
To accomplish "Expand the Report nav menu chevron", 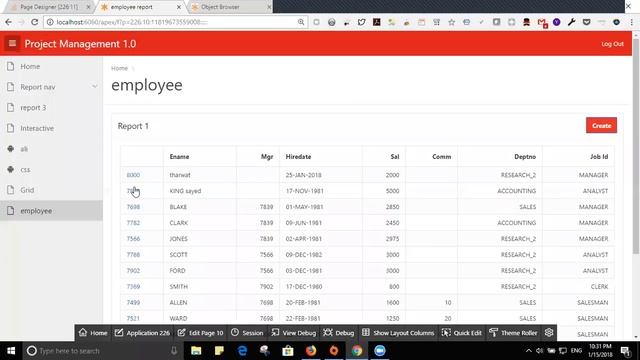I will click(95, 87).
